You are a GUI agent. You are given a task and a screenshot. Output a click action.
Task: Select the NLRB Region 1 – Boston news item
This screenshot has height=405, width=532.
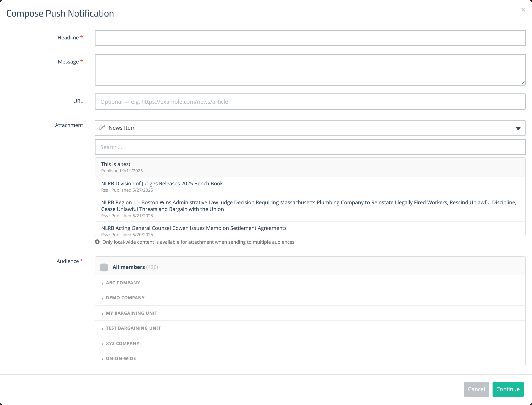[x=310, y=209]
